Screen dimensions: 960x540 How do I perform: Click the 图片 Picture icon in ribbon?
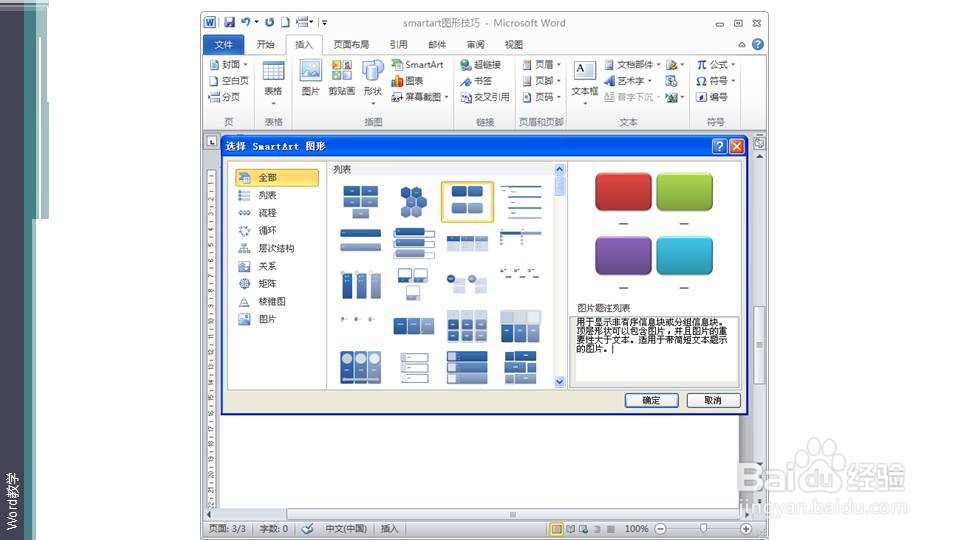[x=310, y=78]
